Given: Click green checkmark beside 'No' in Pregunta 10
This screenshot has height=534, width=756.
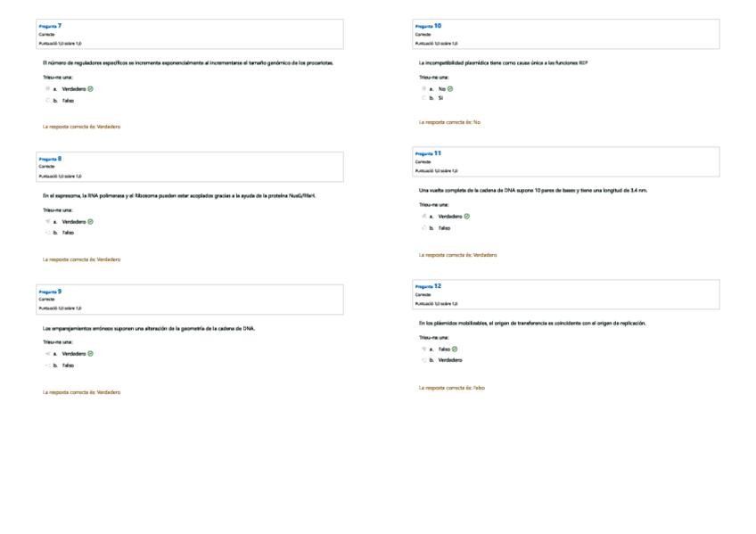Looking at the screenshot, I should (450, 89).
